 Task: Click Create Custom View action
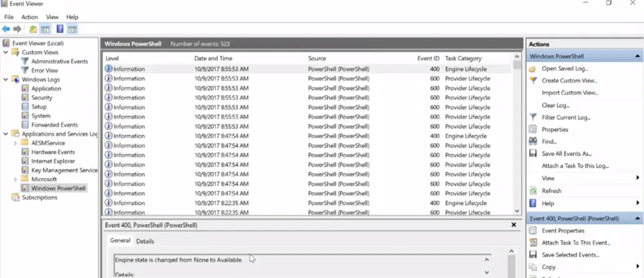click(x=569, y=80)
